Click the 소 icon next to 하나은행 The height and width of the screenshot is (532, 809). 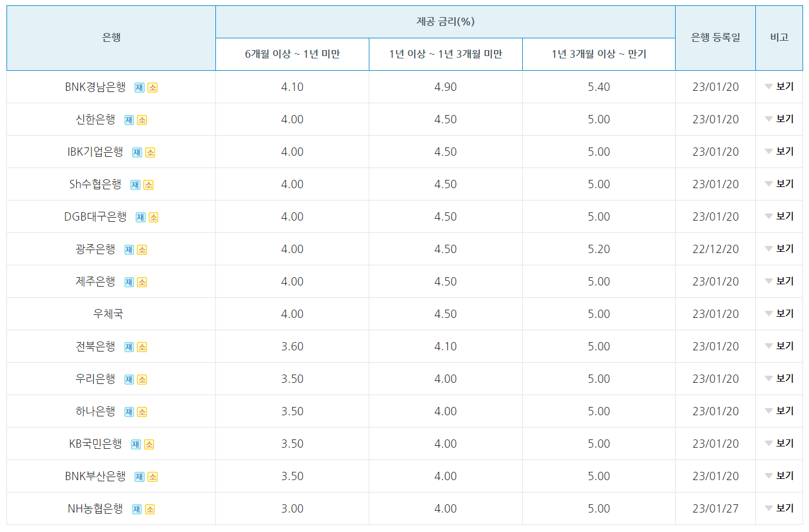142,411
